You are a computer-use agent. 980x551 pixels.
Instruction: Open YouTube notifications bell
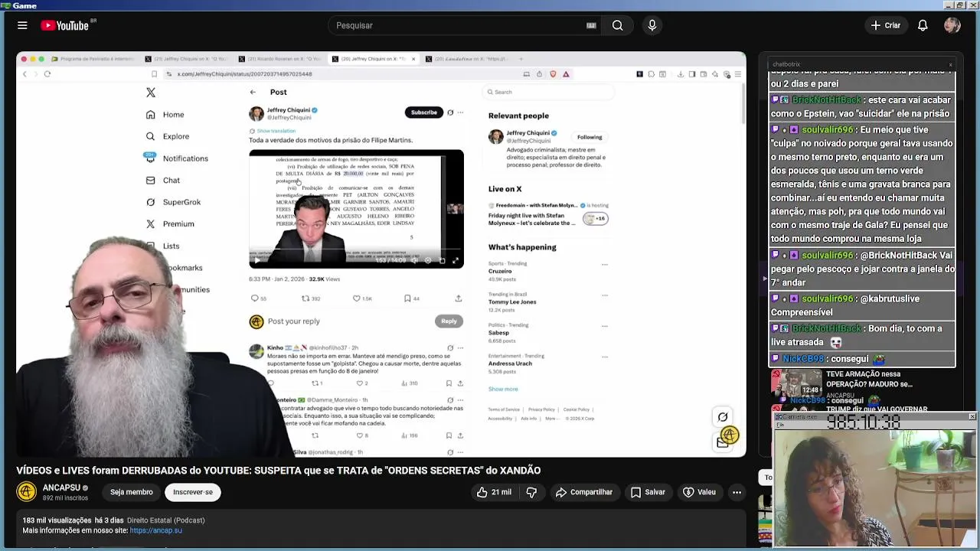[923, 25]
